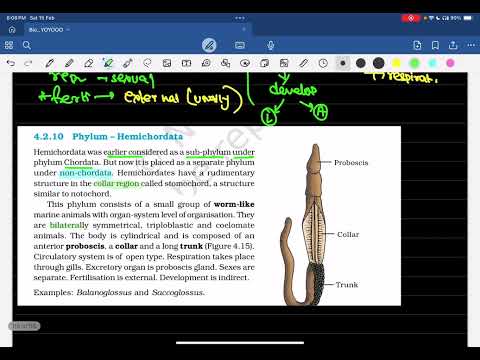Image resolution: width=480 pixels, height=360 pixels.
Task: Open the three-dot more options menu
Action: (471, 45)
